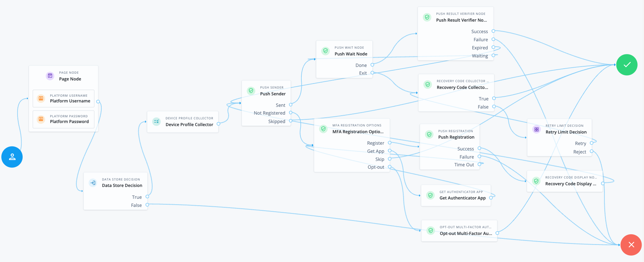Click the Data Store Decision arrow icon
The height and width of the screenshot is (262, 644).
93,183
